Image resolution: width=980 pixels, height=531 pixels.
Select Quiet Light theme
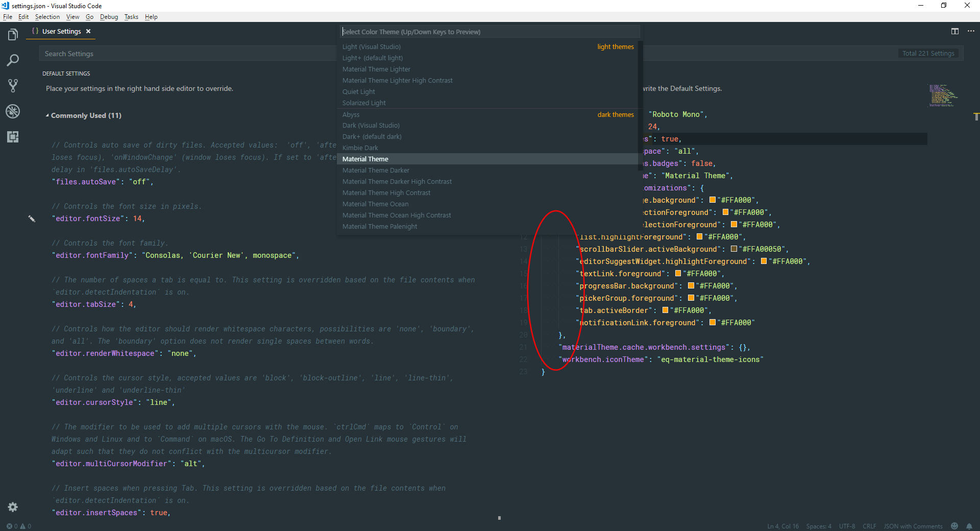click(x=487, y=91)
